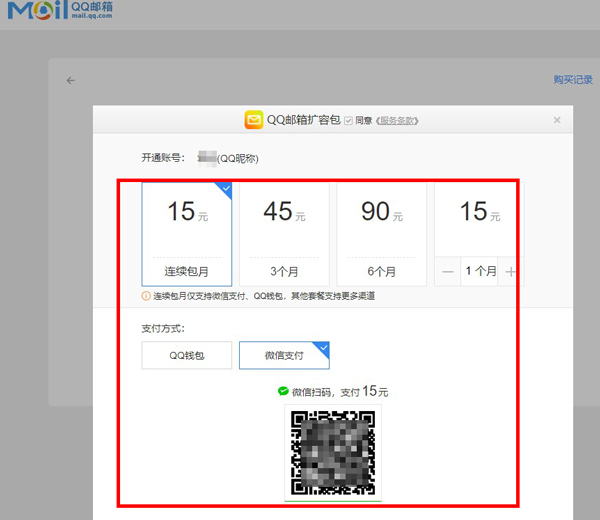Click the orange info icon by the notice
Viewport: 600px width, 520px height.
(x=146, y=296)
